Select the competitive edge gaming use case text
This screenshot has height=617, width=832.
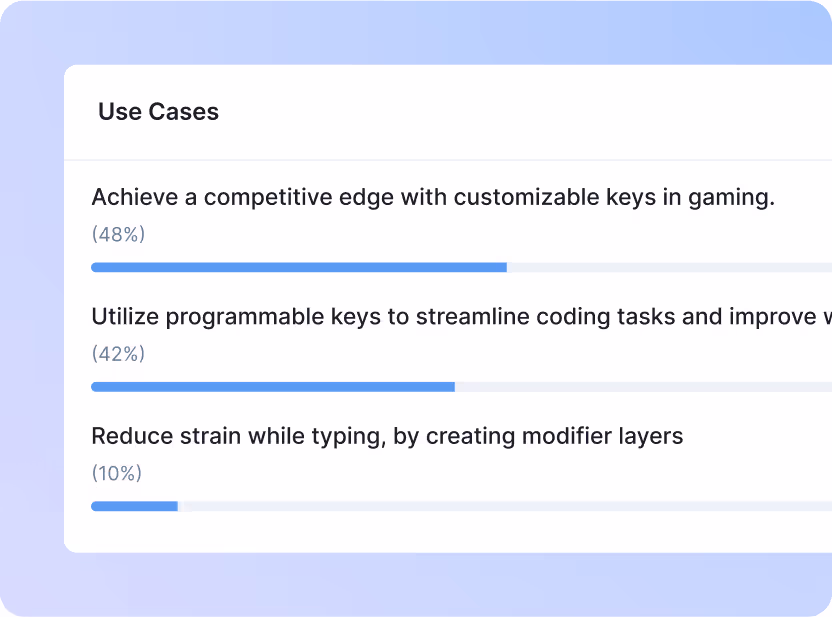point(434,197)
